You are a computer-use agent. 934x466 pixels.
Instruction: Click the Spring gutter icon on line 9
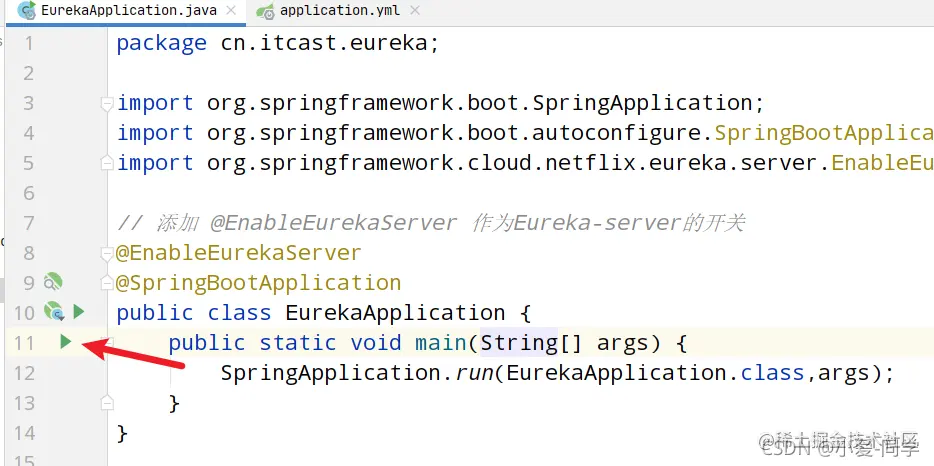click(53, 281)
